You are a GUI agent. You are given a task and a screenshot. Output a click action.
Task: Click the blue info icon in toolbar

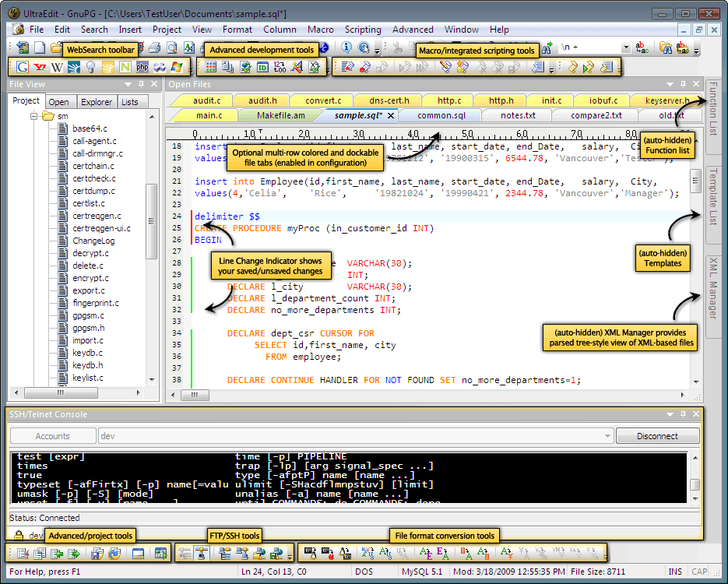coord(346,48)
